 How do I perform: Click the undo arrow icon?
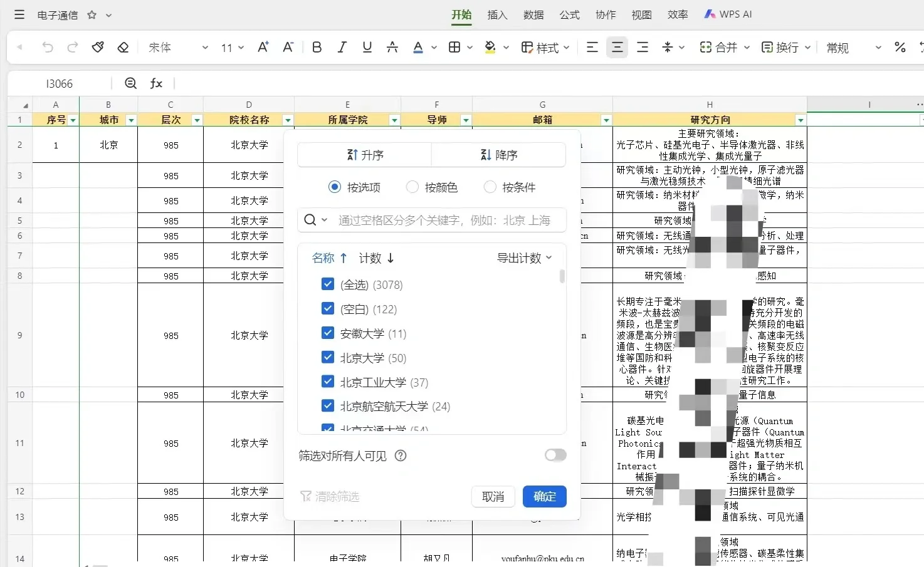[48, 47]
